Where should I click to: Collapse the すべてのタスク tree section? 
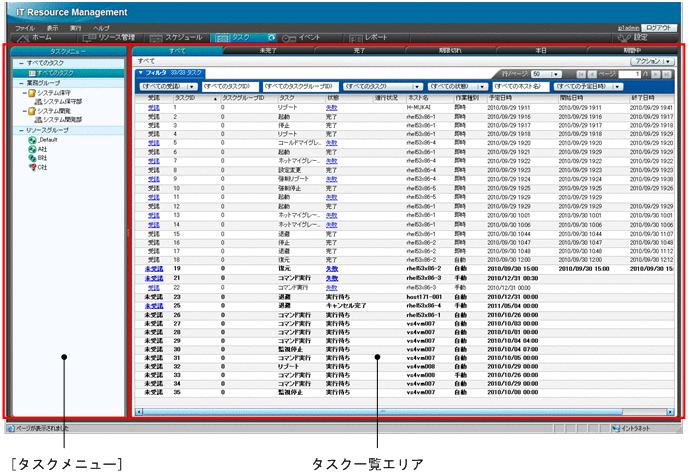tap(21, 63)
